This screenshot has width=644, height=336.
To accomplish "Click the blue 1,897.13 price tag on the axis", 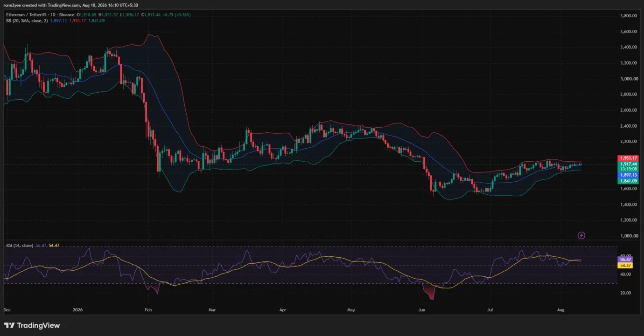I will click(628, 175).
